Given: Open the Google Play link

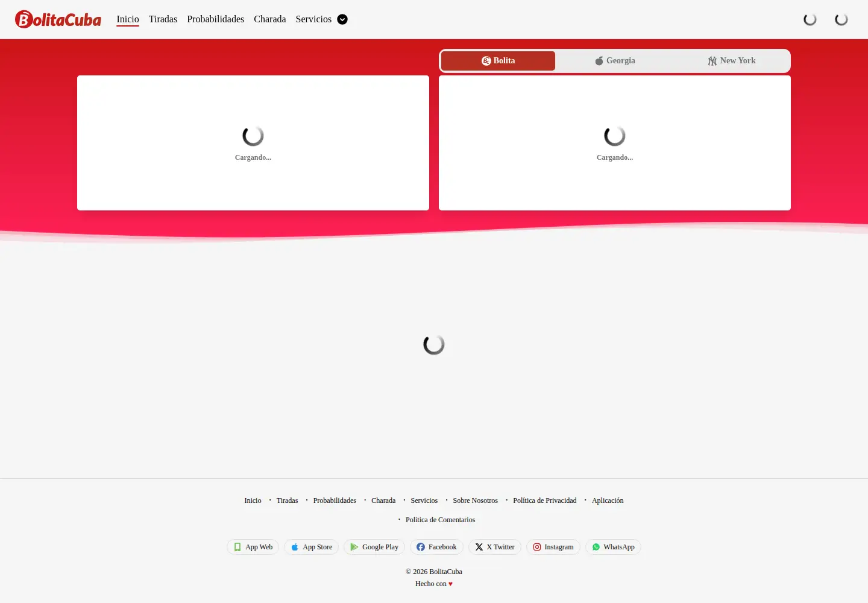Looking at the screenshot, I should coord(374,547).
